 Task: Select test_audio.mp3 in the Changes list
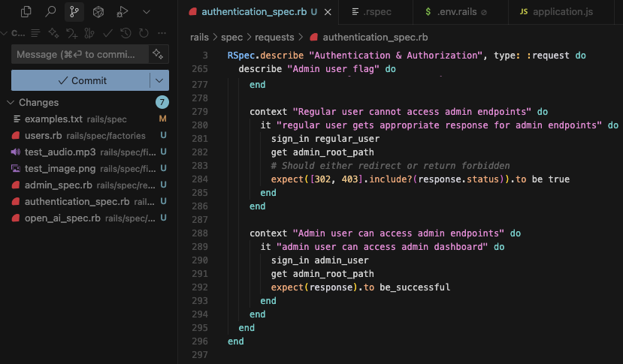pyautogui.click(x=60, y=152)
